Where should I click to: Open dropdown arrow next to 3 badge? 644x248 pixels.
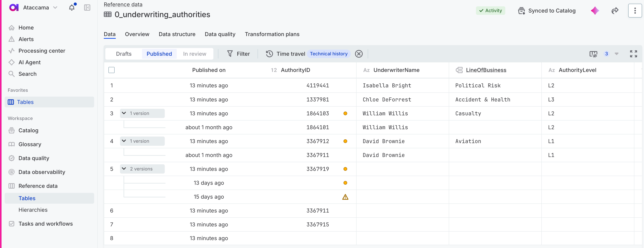coord(616,54)
